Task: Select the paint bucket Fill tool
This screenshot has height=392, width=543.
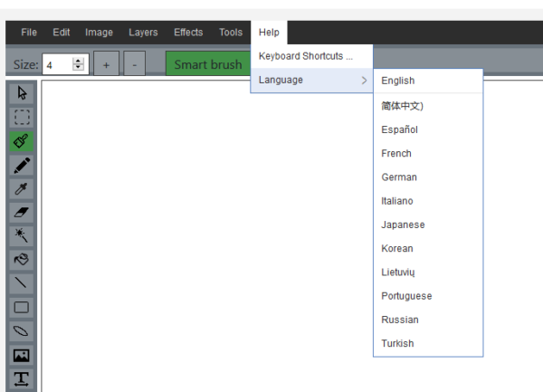Action: (x=22, y=259)
